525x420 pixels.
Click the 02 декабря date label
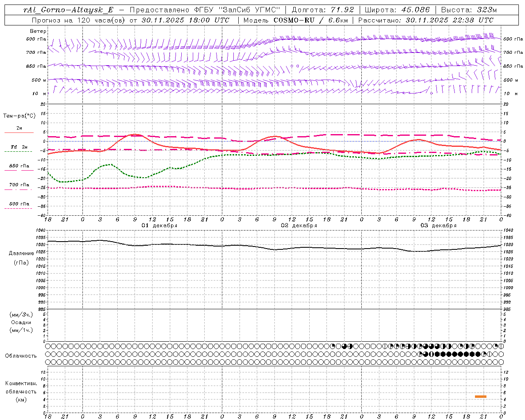tap(299, 226)
